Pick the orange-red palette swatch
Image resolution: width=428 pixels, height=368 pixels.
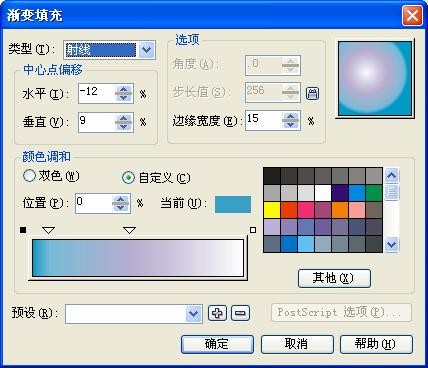tap(289, 210)
